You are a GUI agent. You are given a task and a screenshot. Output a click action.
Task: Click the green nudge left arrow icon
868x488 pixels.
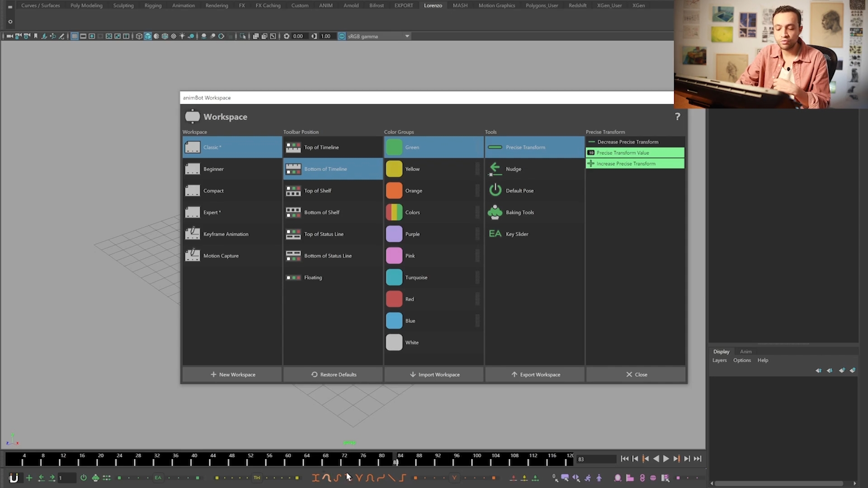pyautogui.click(x=41, y=478)
